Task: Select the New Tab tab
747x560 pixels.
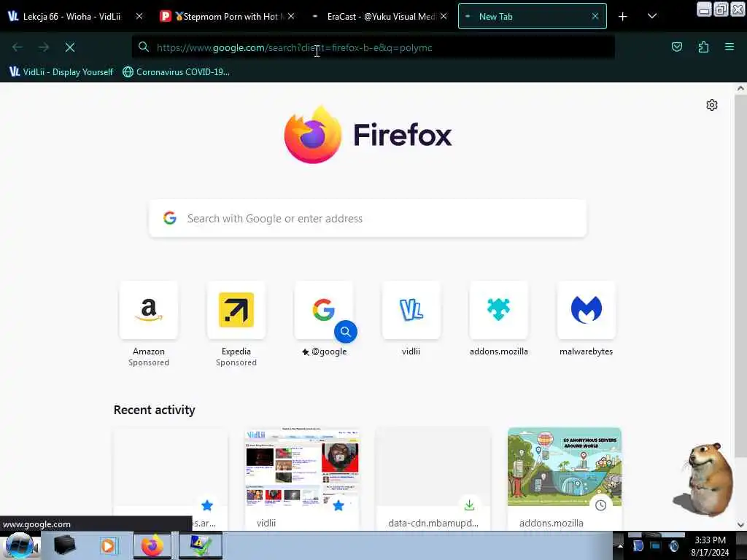Action: point(532,16)
